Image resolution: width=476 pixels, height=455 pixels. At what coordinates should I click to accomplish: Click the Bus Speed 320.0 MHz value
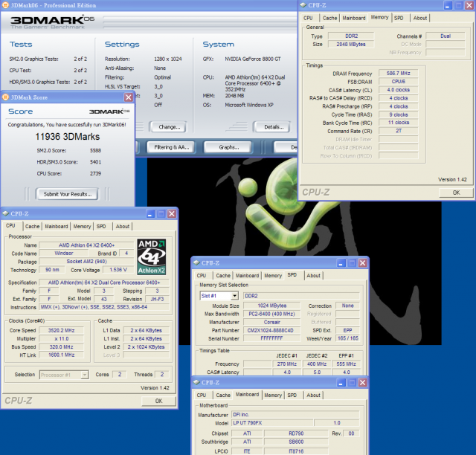pos(61,346)
